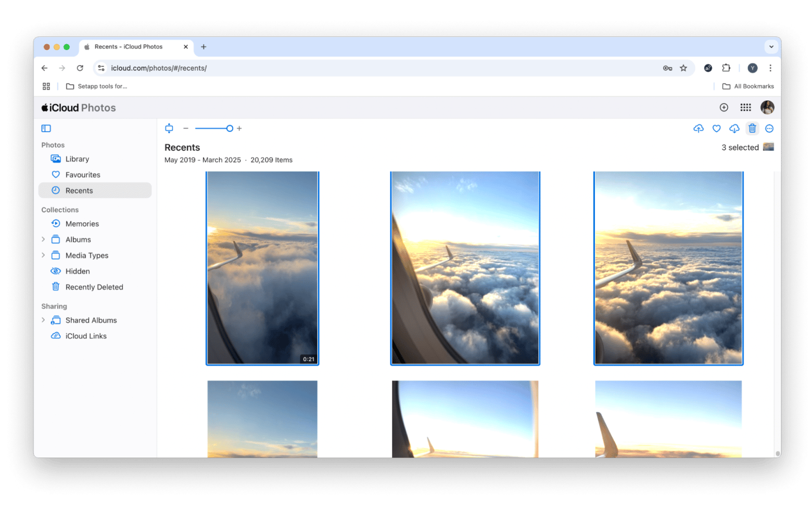
Task: Switch to the Recents sidebar item
Action: pos(79,190)
